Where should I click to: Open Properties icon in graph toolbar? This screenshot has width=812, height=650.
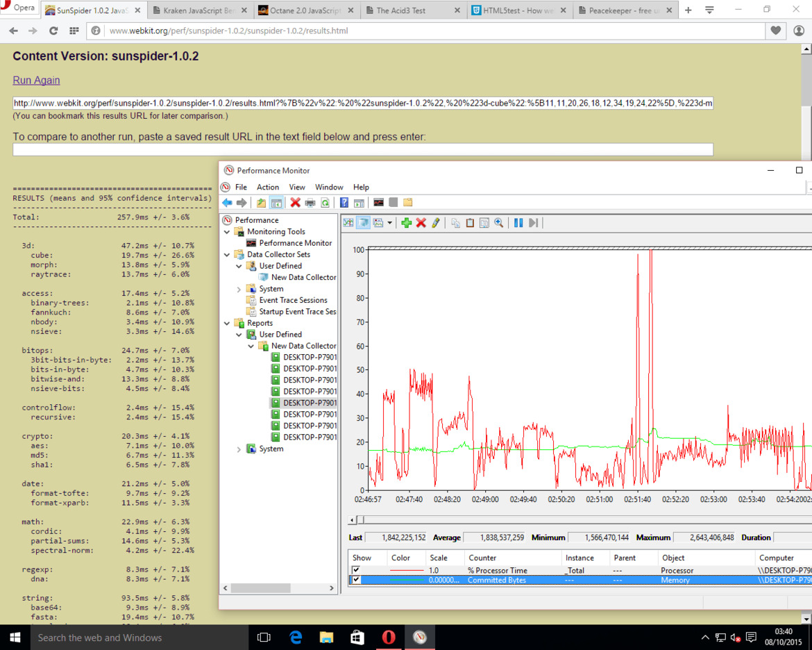pyautogui.click(x=484, y=223)
